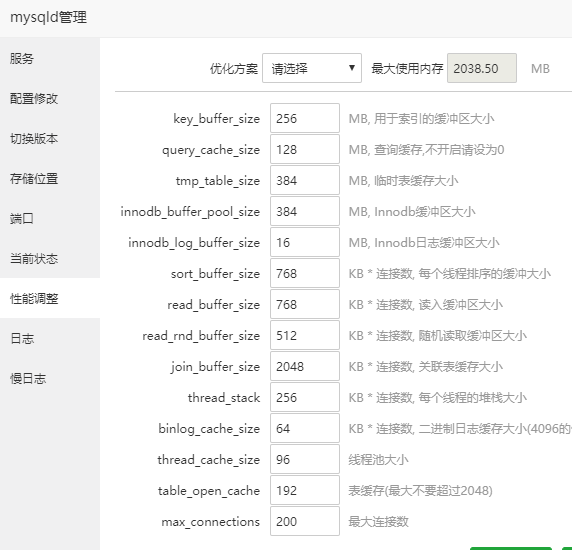Viewport: 572px width, 550px height.
Task: Open the 日志 tab
Action: (x=50, y=338)
